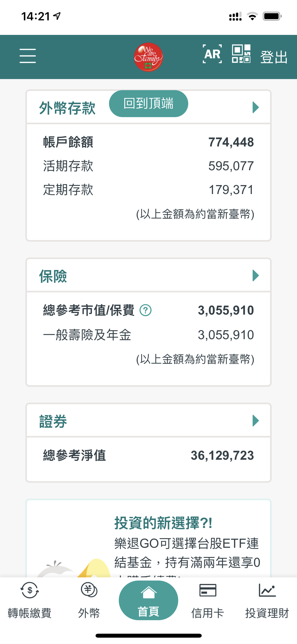Tap the 保險 card heading
297x644 pixels.
[53, 276]
